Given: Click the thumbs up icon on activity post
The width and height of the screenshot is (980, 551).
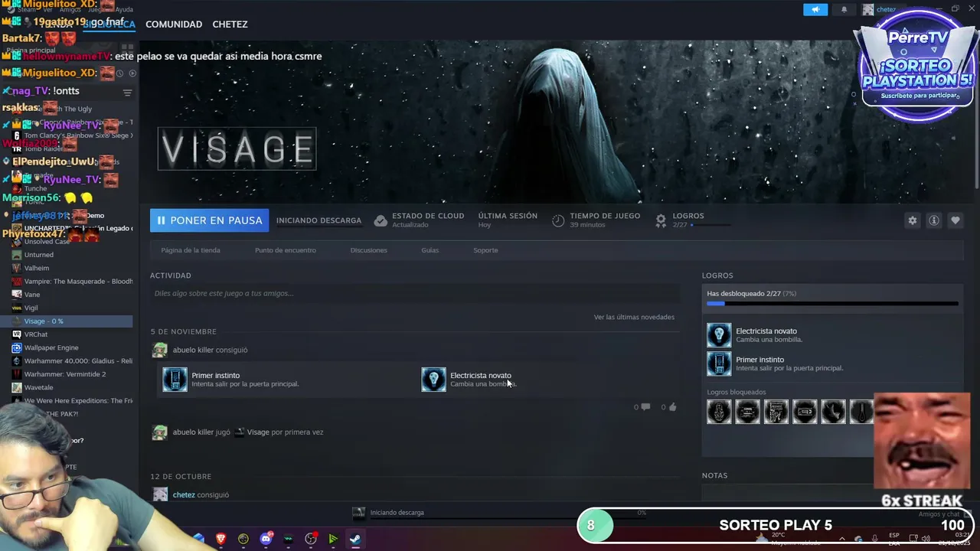Looking at the screenshot, I should pos(672,407).
